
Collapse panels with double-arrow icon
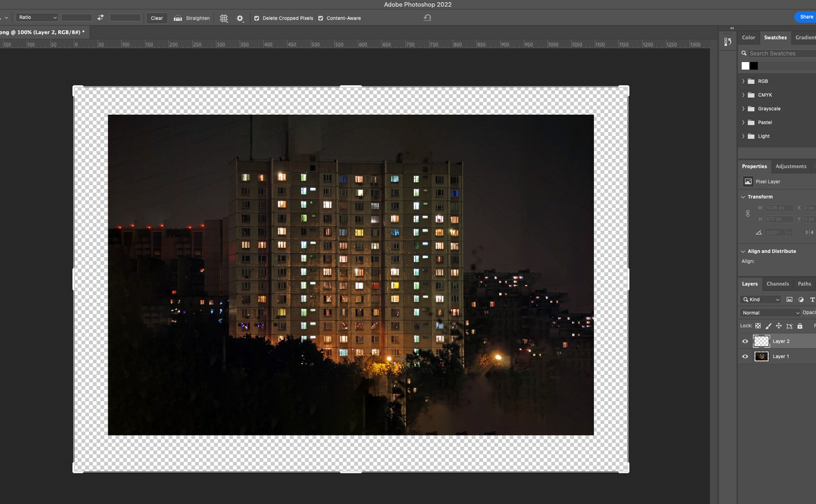[732, 28]
